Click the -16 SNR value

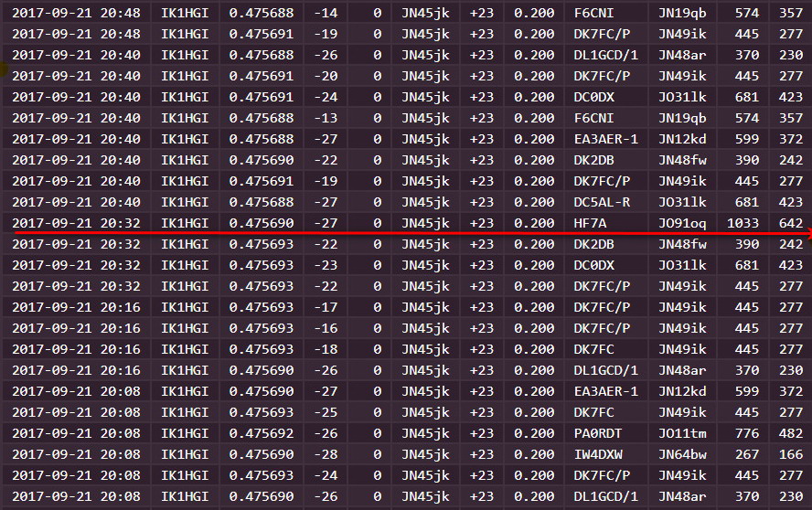click(326, 328)
